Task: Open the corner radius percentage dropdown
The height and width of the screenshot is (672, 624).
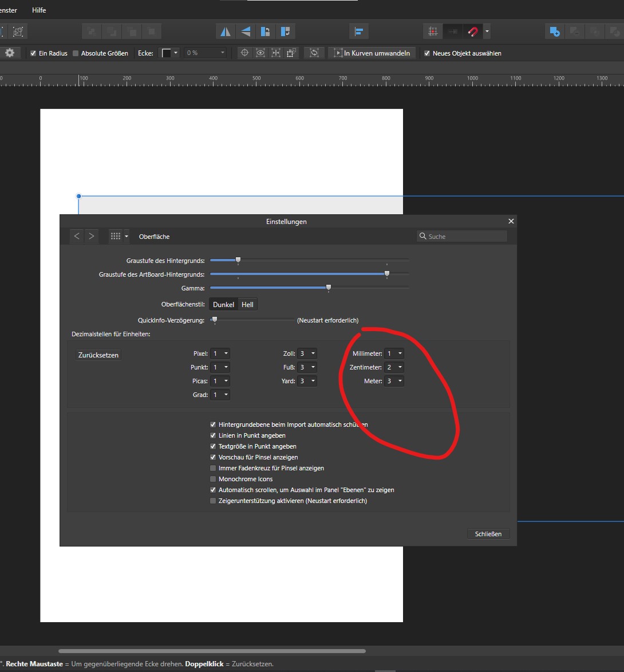Action: coord(205,53)
